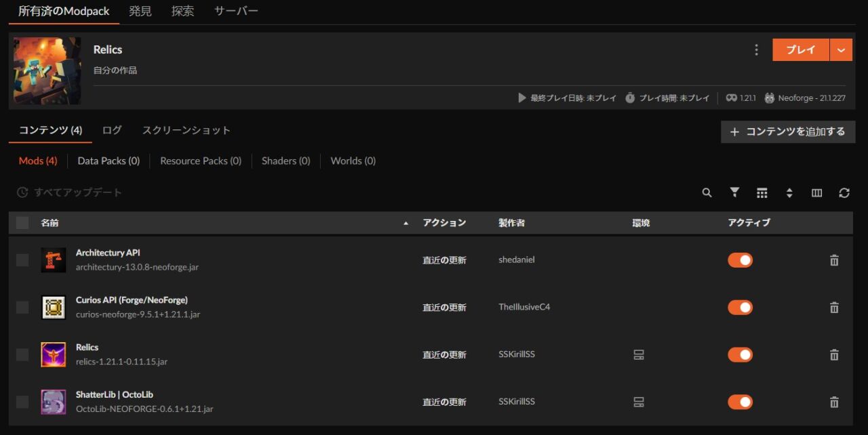868x435 pixels.
Task: Switch to the スクリーンショット tab
Action: tap(186, 129)
